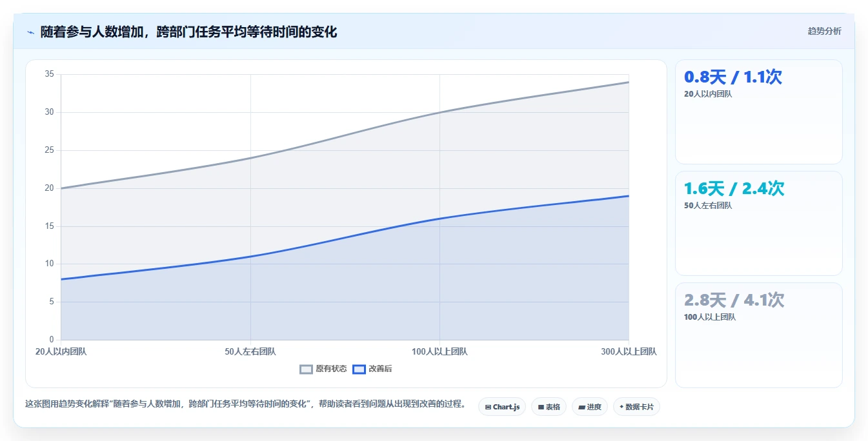Click the 100人以上团队 caption in third card
868x441 pixels.
coord(710,317)
